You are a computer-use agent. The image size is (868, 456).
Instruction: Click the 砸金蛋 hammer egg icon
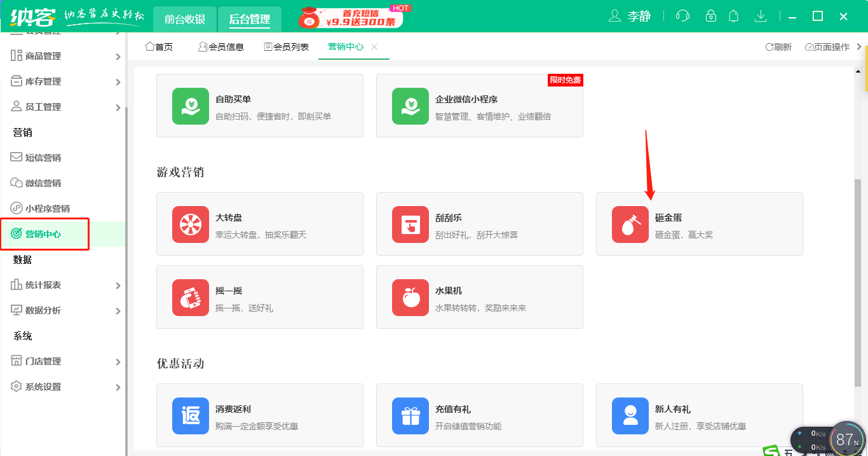pos(630,225)
